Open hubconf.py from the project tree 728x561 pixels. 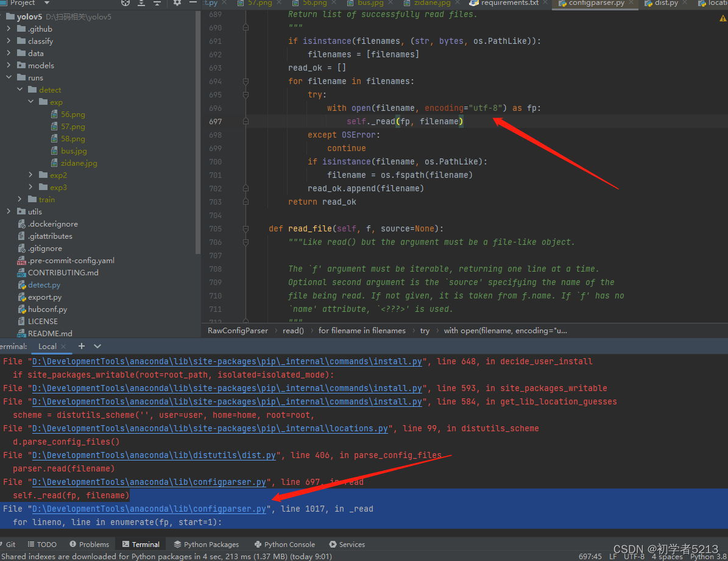coord(48,309)
